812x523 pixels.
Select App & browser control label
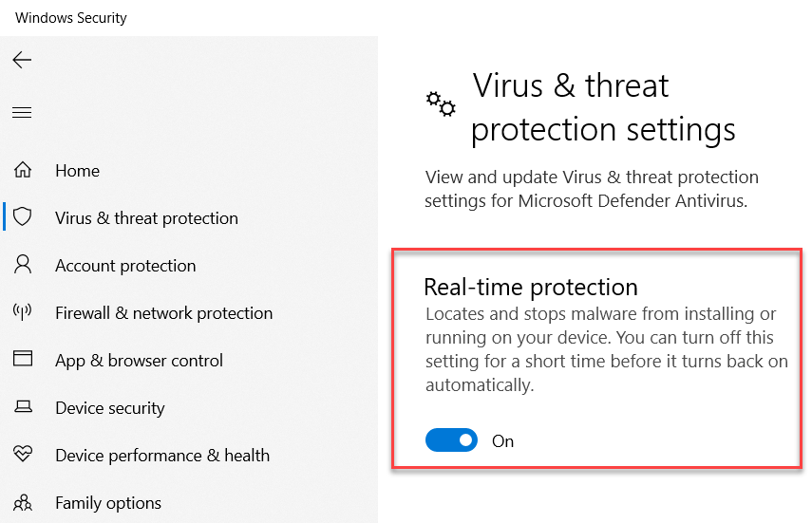coord(139,361)
